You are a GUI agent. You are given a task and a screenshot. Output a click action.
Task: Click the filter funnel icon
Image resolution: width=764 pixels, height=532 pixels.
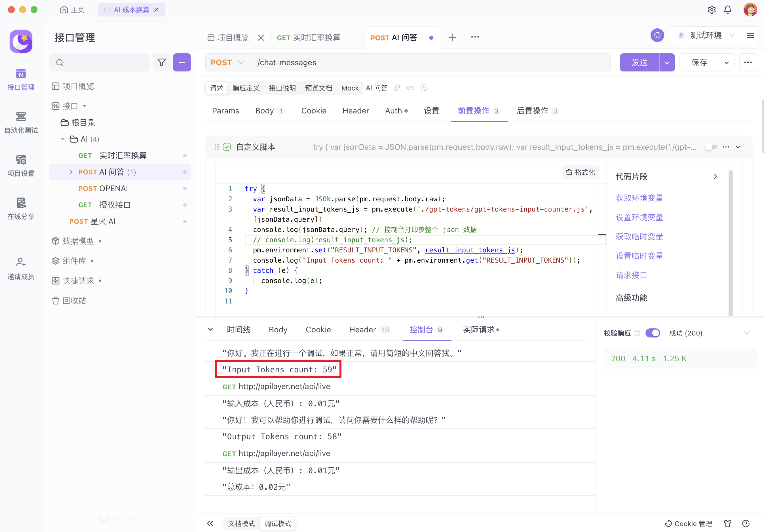[x=161, y=63]
